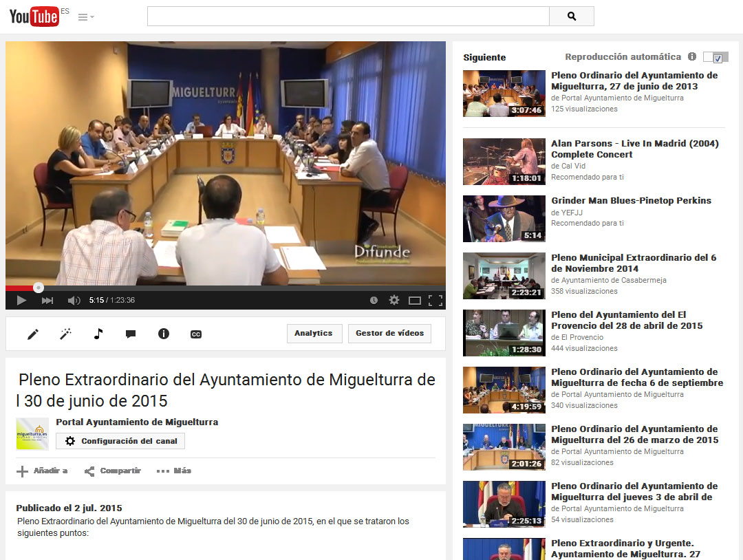This screenshot has height=560, width=743.
Task: Click the 2:01:26 video thumbnail
Action: (x=504, y=446)
